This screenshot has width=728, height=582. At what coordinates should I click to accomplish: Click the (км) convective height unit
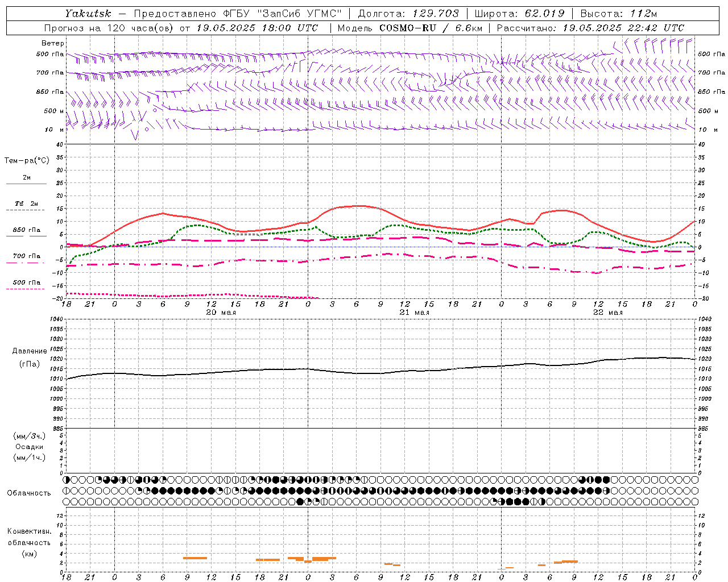pyautogui.click(x=30, y=554)
